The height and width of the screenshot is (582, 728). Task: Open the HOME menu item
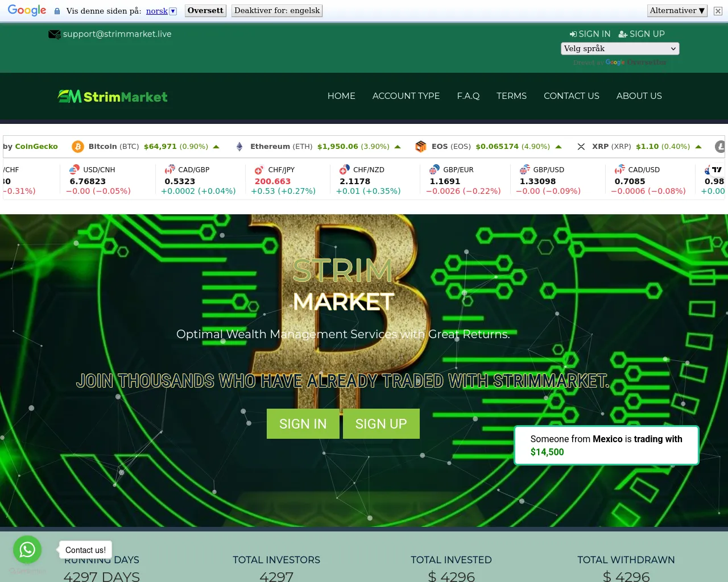(341, 96)
